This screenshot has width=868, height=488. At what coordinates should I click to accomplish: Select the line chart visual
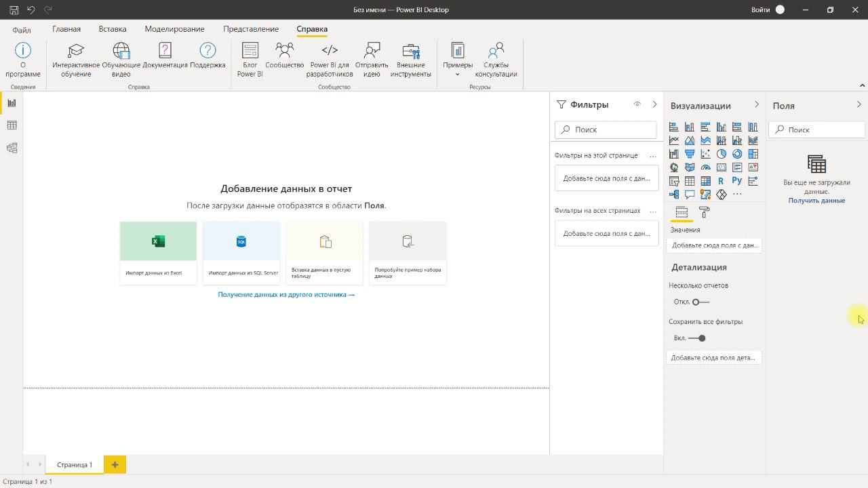tap(674, 140)
